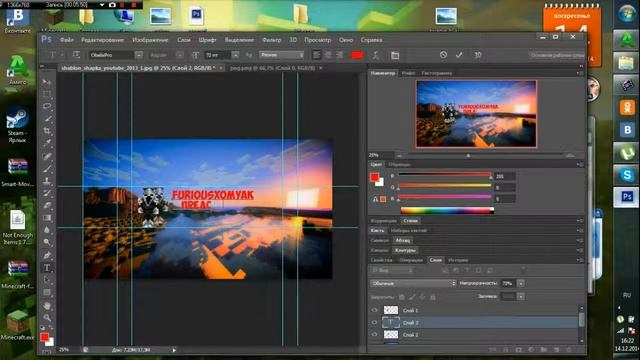Switch to the Образцы tab

(399, 164)
